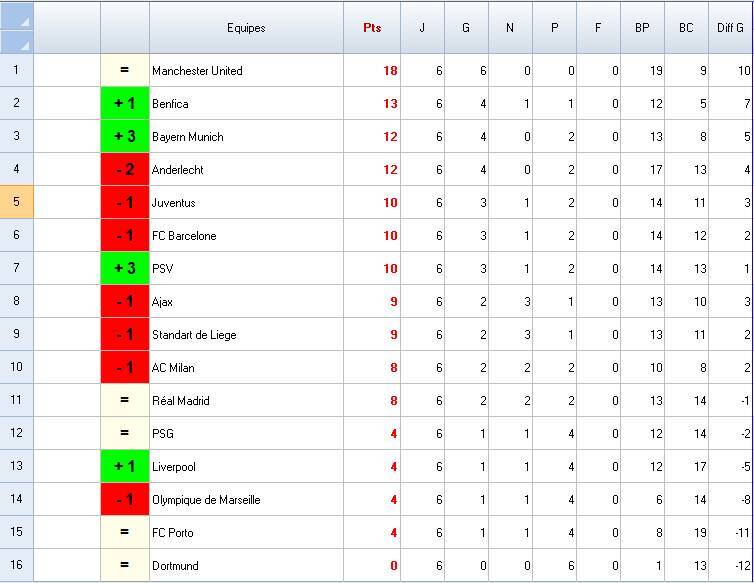754x583 pixels.
Task: Click the Bayern Munich team cell
Action: click(x=246, y=137)
